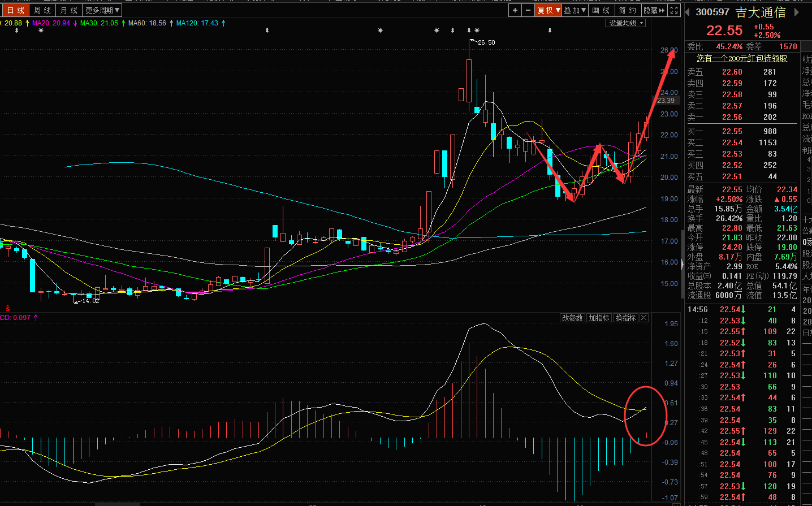The width and height of the screenshot is (812, 506).
Task: Open the 更多周期 period dropdown
Action: click(x=102, y=10)
